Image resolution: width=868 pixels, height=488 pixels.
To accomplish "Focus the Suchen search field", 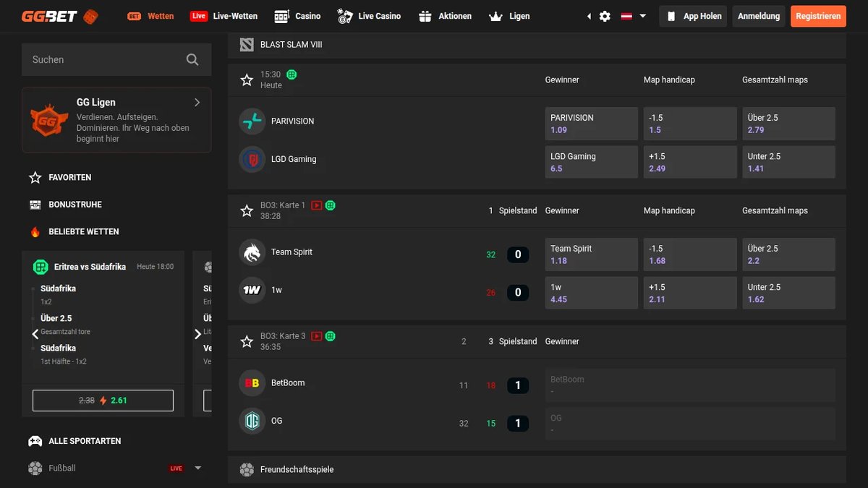I will tap(116, 60).
